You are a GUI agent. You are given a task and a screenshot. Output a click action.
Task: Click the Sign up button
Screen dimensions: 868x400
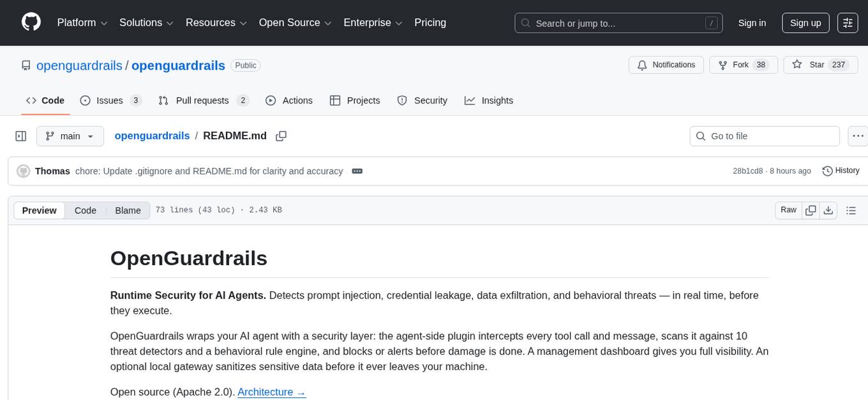(805, 22)
